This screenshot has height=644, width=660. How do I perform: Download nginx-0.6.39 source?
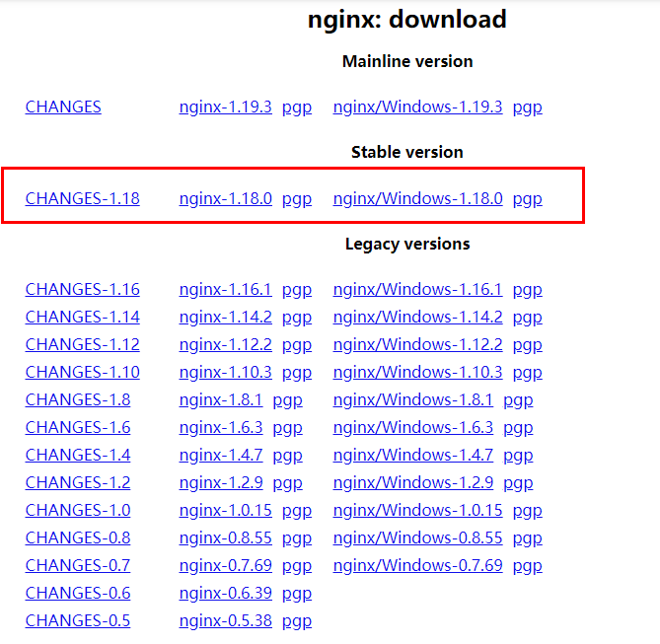[226, 595]
